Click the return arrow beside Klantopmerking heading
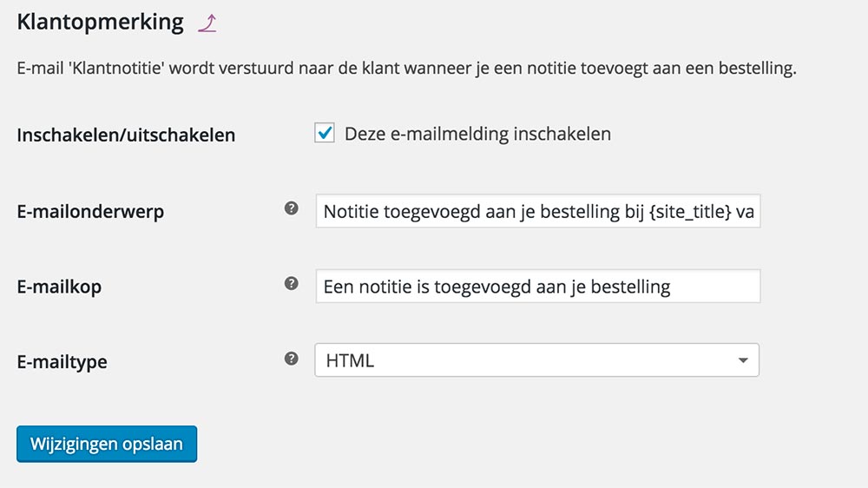 (x=207, y=23)
